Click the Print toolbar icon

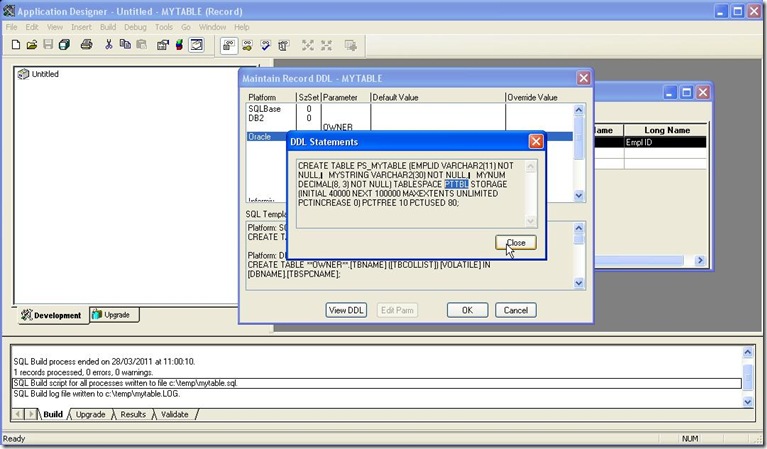point(87,45)
